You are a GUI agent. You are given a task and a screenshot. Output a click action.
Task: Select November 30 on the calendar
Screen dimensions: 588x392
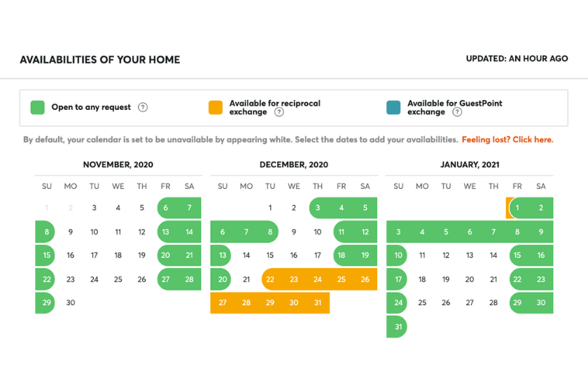(71, 303)
